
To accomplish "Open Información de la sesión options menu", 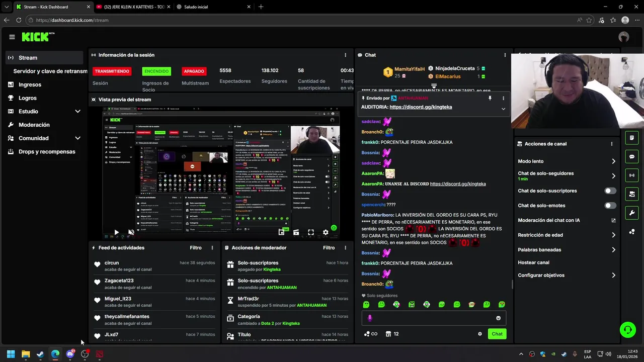I will coord(345,55).
